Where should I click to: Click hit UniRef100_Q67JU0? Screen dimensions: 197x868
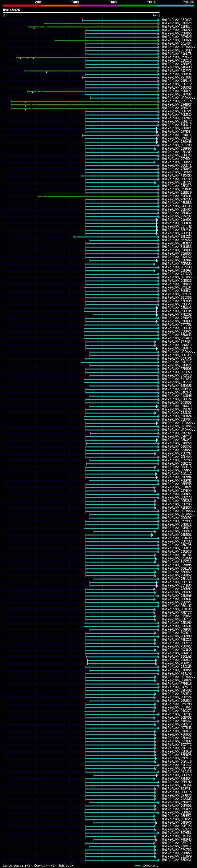tap(177, 267)
